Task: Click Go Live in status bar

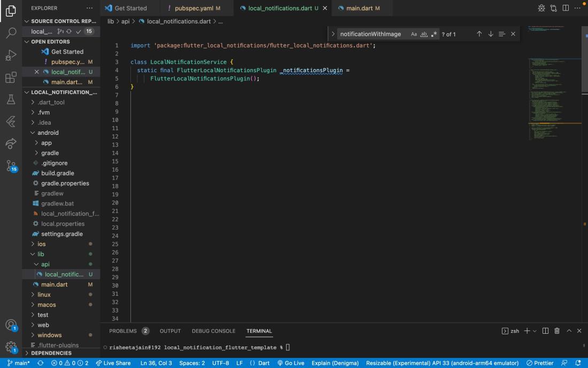Action: 291,363
